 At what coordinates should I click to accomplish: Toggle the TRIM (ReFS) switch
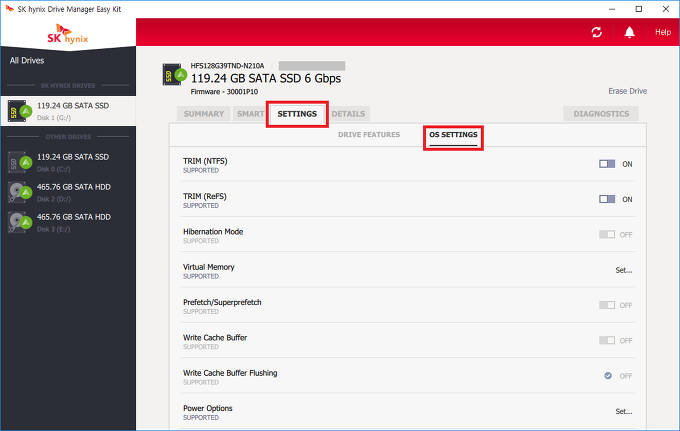tap(607, 199)
